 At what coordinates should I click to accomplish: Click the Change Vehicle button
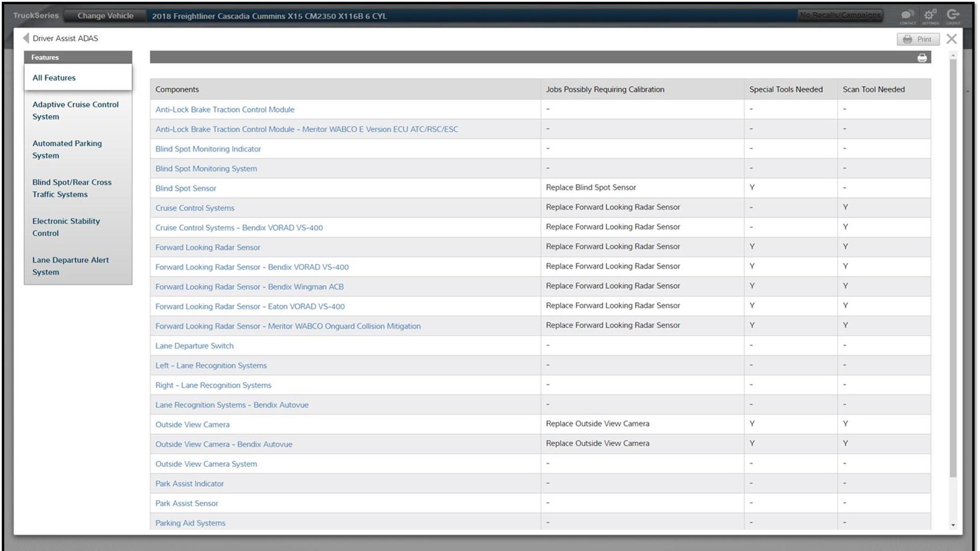(105, 16)
